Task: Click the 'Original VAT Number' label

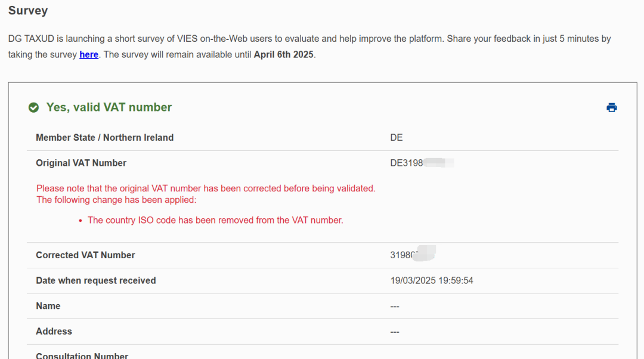Action: click(x=81, y=163)
